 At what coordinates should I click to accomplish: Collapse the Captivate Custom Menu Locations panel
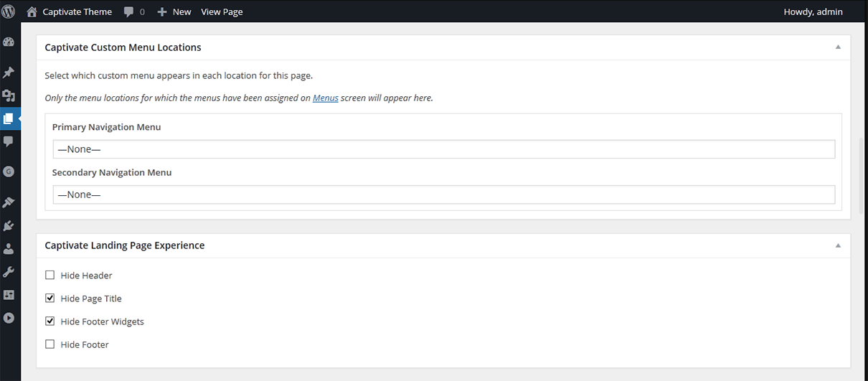click(x=838, y=47)
